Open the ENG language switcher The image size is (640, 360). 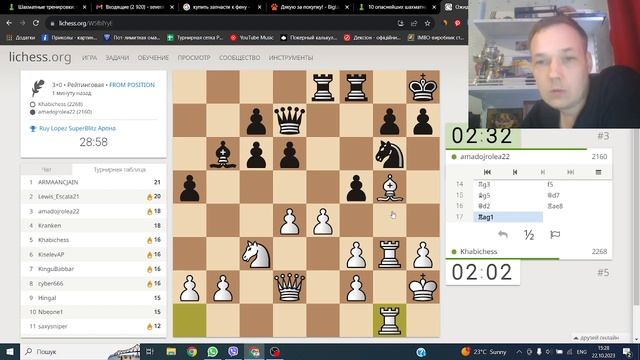[582, 351]
